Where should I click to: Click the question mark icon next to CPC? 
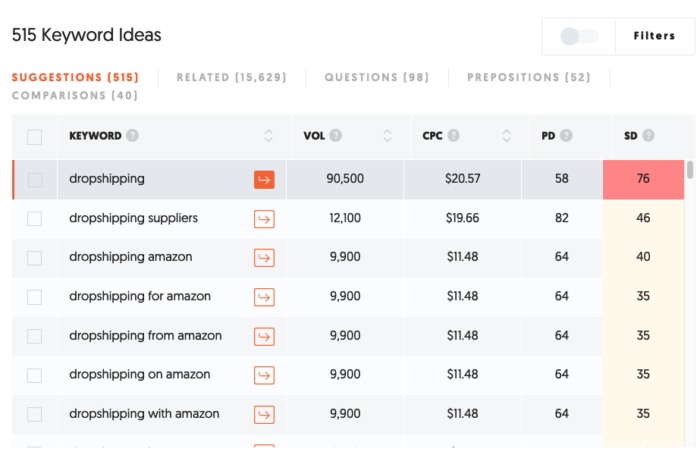tap(454, 135)
